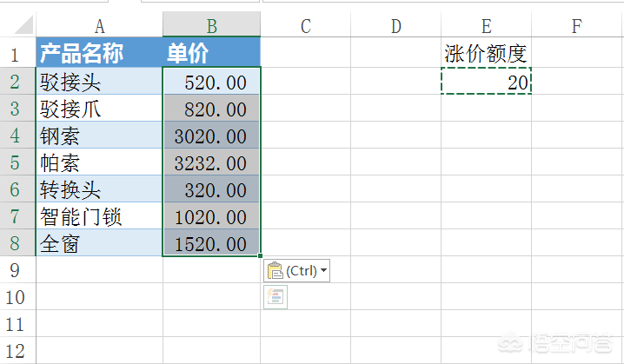Select column D header

(x=395, y=25)
